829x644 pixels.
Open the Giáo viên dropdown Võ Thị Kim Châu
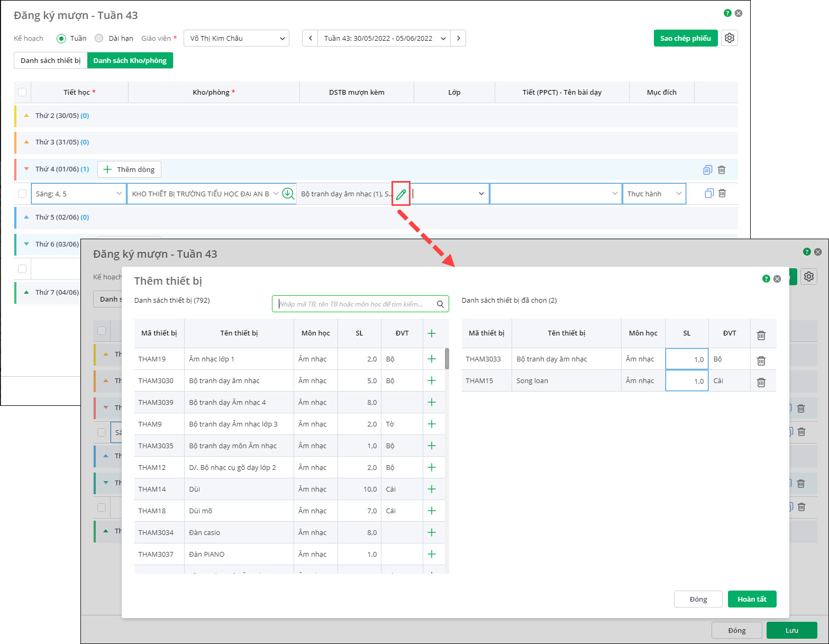pyautogui.click(x=236, y=38)
